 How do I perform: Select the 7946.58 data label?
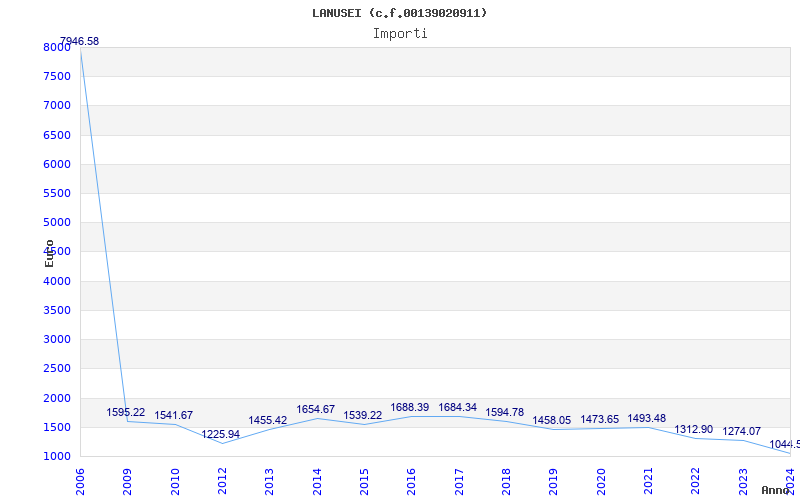click(80, 41)
